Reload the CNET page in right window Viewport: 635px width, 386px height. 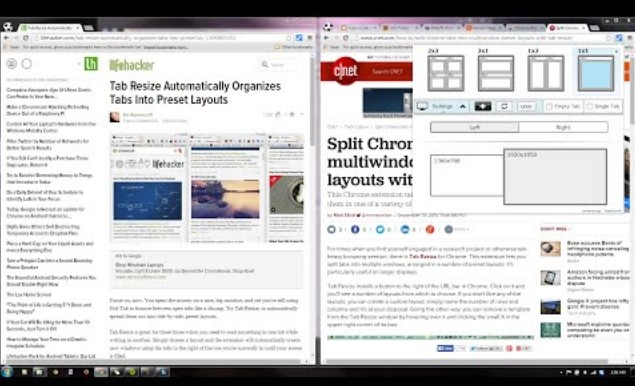(x=346, y=38)
